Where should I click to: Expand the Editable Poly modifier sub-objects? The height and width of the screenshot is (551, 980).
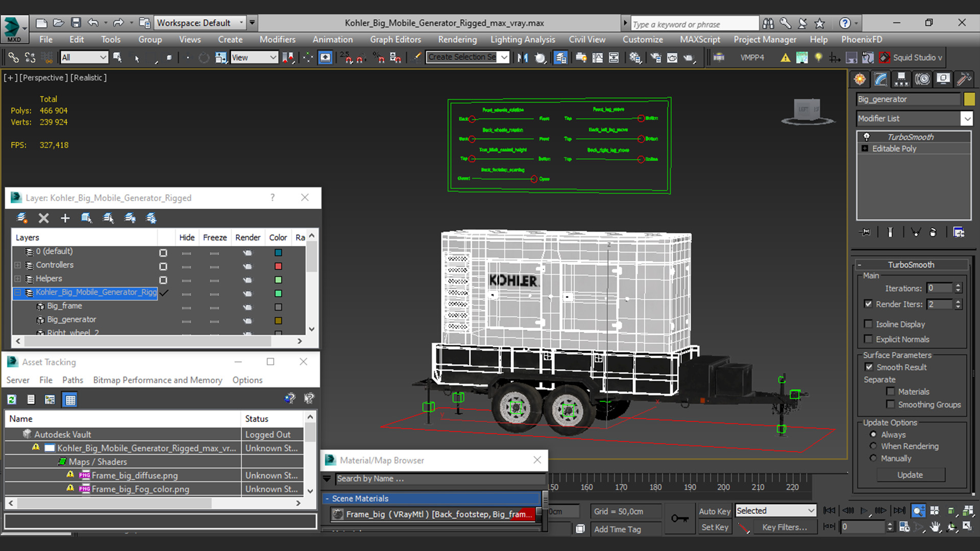(865, 148)
